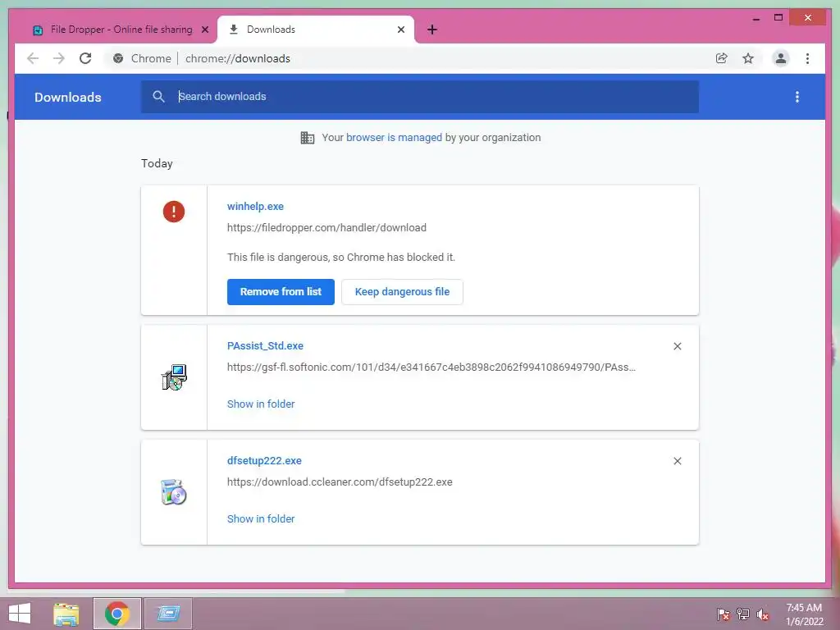Minimize the Chrome window
The image size is (840, 630).
(x=756, y=18)
